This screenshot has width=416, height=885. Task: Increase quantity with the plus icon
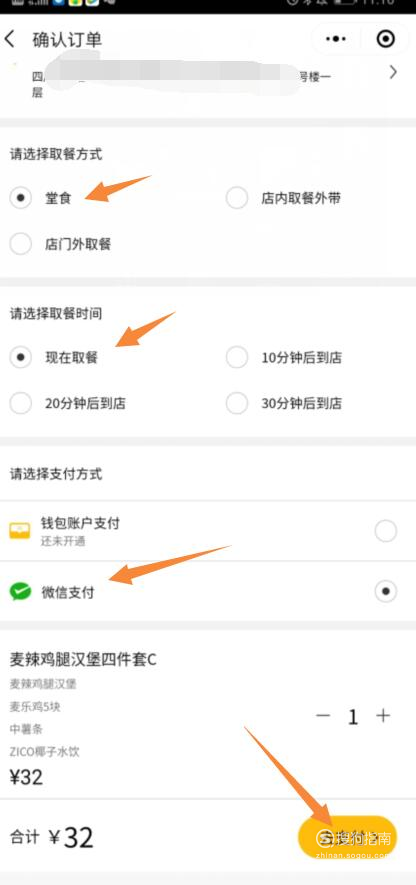(383, 716)
